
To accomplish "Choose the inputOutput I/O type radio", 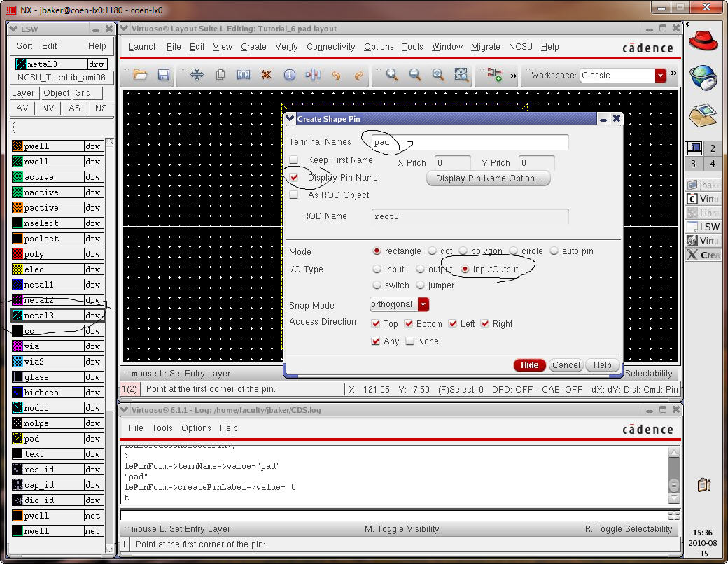I will pyautogui.click(x=465, y=269).
